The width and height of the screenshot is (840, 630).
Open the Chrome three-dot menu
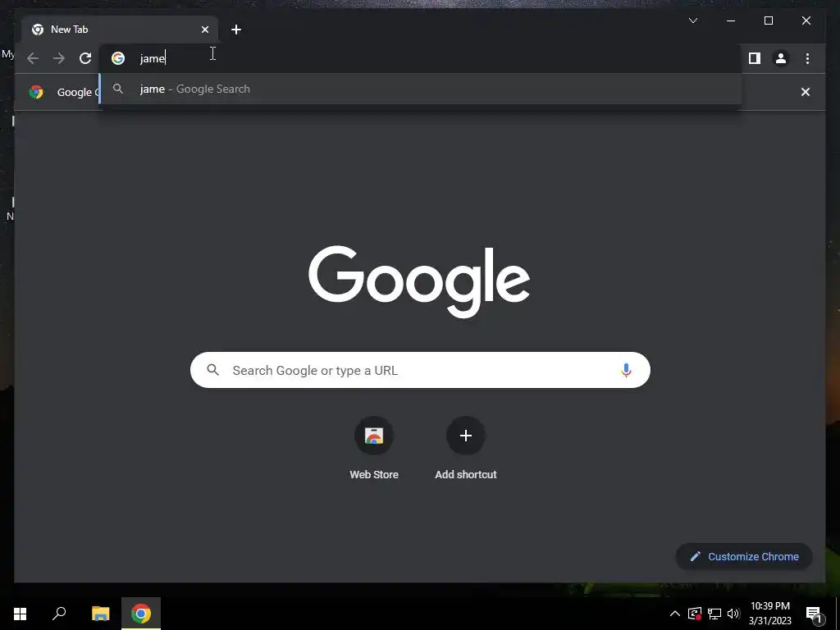pyautogui.click(x=807, y=58)
